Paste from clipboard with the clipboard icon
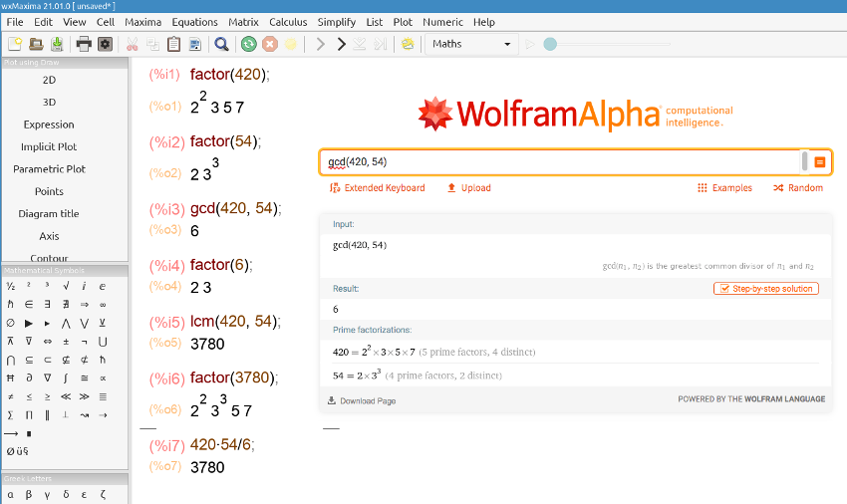This screenshot has height=504, width=847. point(174,44)
